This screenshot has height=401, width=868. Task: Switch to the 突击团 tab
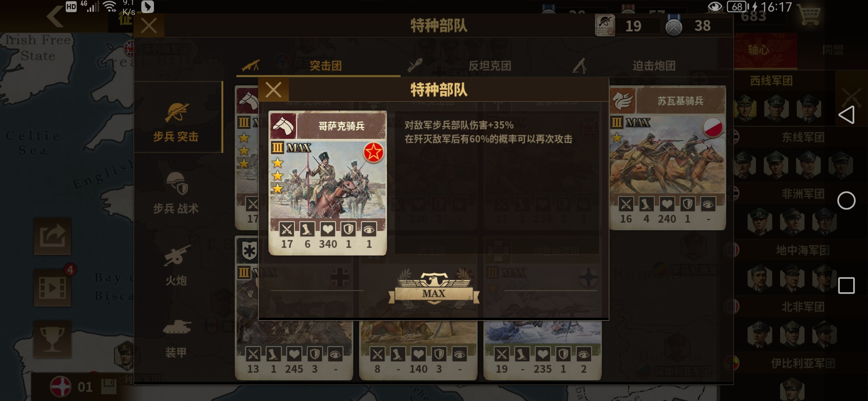click(x=318, y=66)
